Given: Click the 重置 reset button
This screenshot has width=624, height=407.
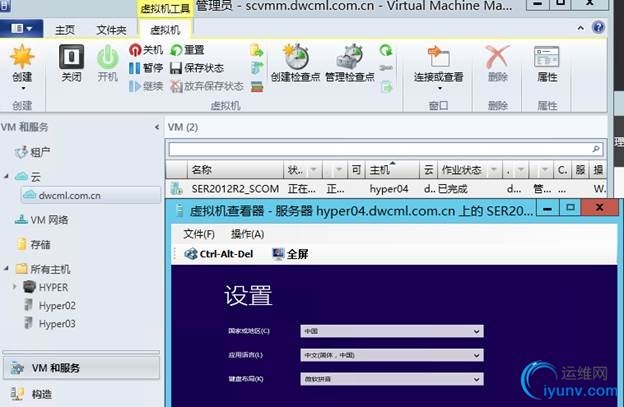Looking at the screenshot, I should (187, 50).
